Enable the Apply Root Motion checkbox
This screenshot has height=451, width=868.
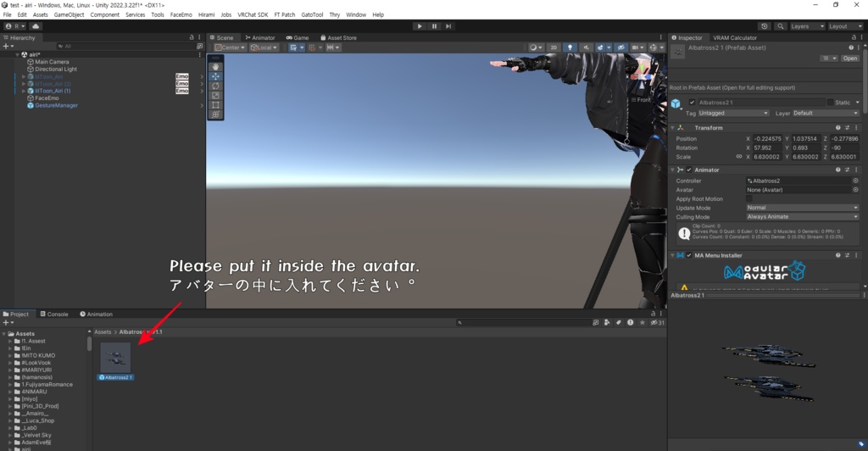click(x=749, y=198)
